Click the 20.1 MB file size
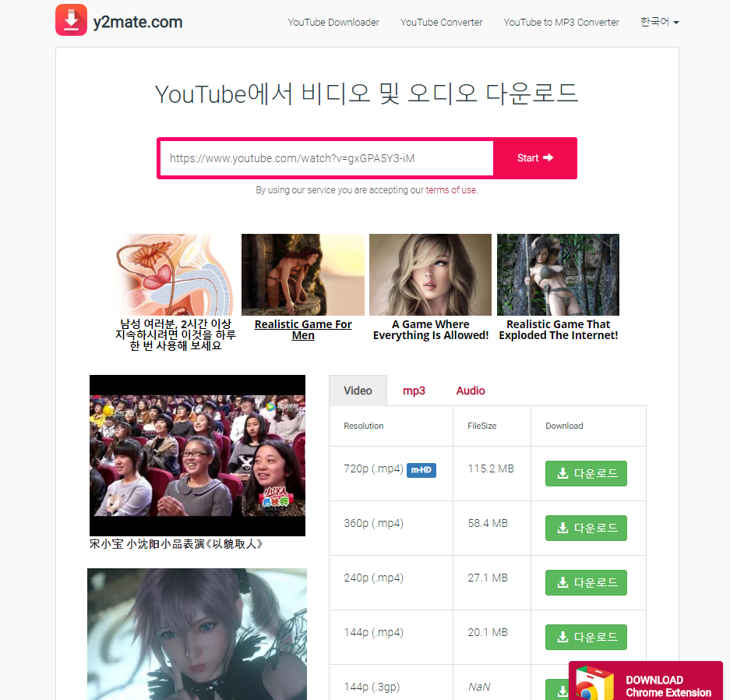Viewport: 730px width, 700px height. tap(488, 632)
